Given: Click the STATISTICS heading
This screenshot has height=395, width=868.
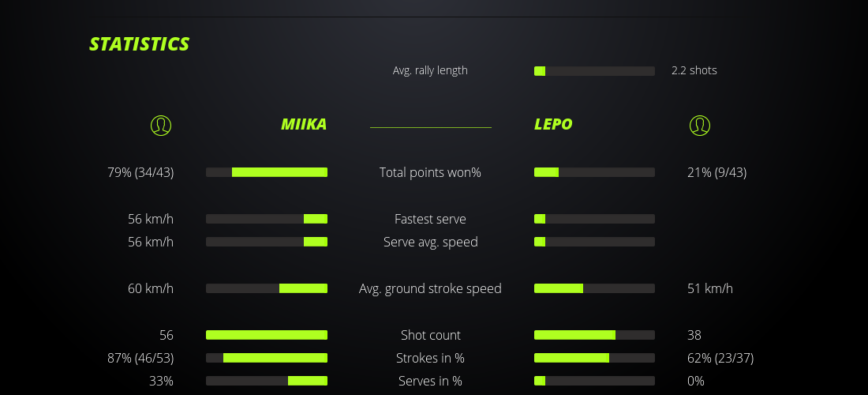Looking at the screenshot, I should pyautogui.click(x=140, y=44).
